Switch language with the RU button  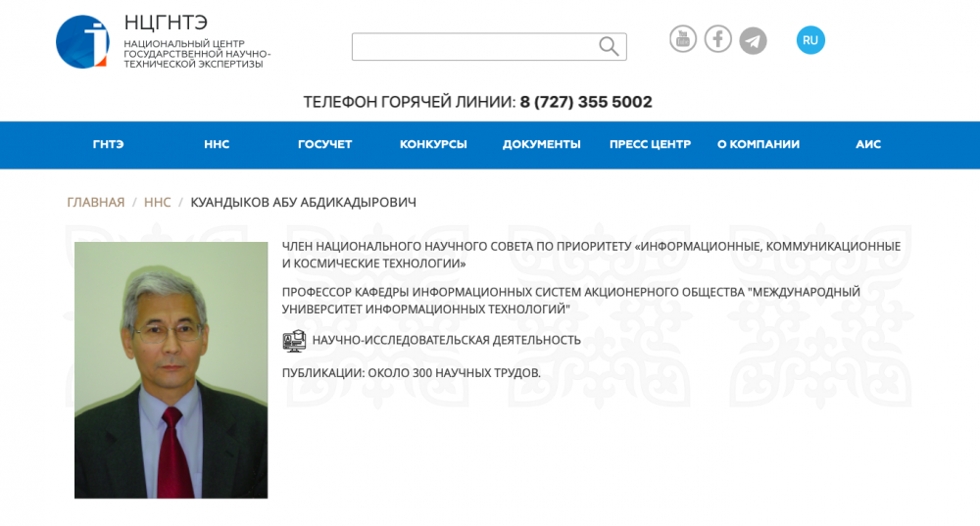pyautogui.click(x=810, y=40)
